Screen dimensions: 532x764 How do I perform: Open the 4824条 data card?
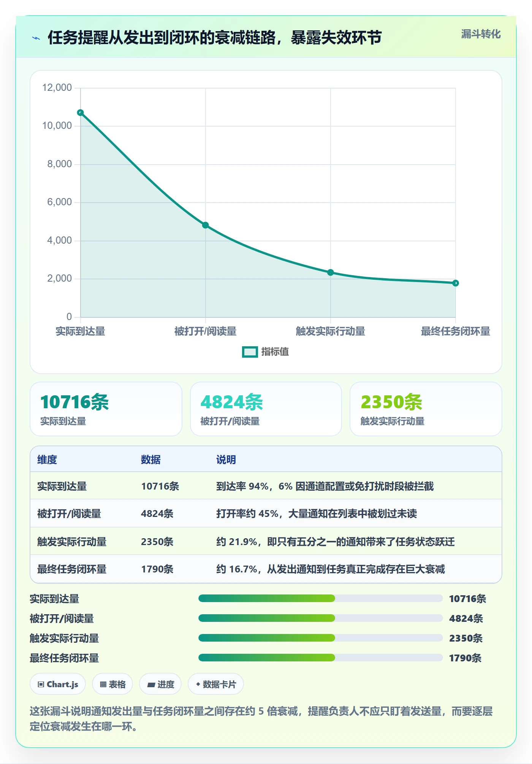tap(266, 409)
